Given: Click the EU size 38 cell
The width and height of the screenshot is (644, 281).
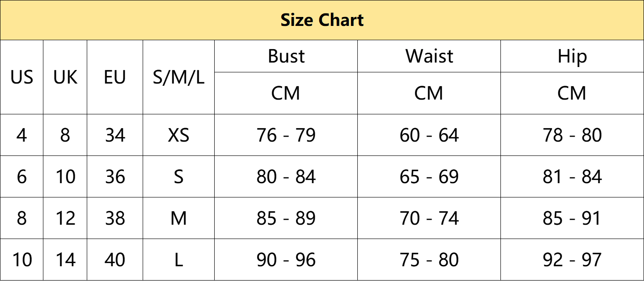Looking at the screenshot, I should pyautogui.click(x=115, y=218).
